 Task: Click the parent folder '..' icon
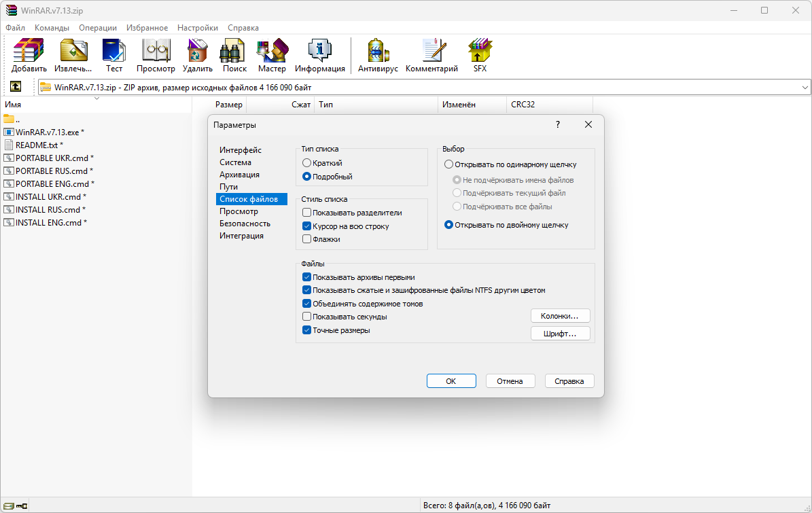pos(8,119)
